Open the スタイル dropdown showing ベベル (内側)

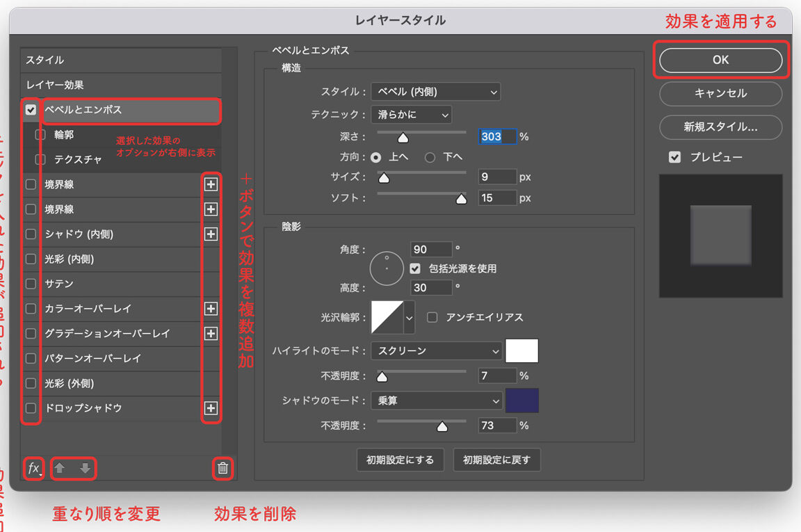coord(436,92)
